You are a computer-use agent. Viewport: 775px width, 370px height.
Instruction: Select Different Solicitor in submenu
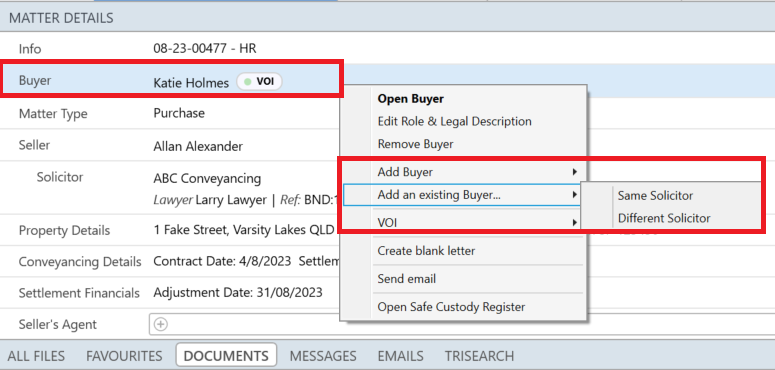(664, 218)
